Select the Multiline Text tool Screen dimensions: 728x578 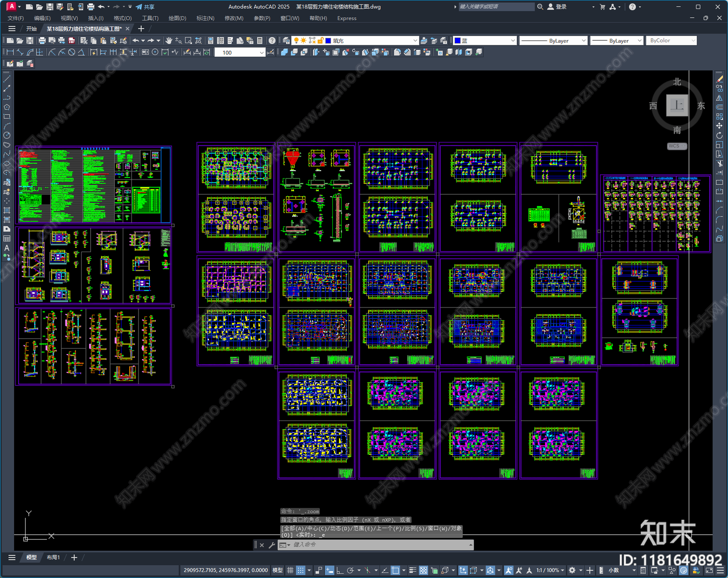tap(7, 248)
